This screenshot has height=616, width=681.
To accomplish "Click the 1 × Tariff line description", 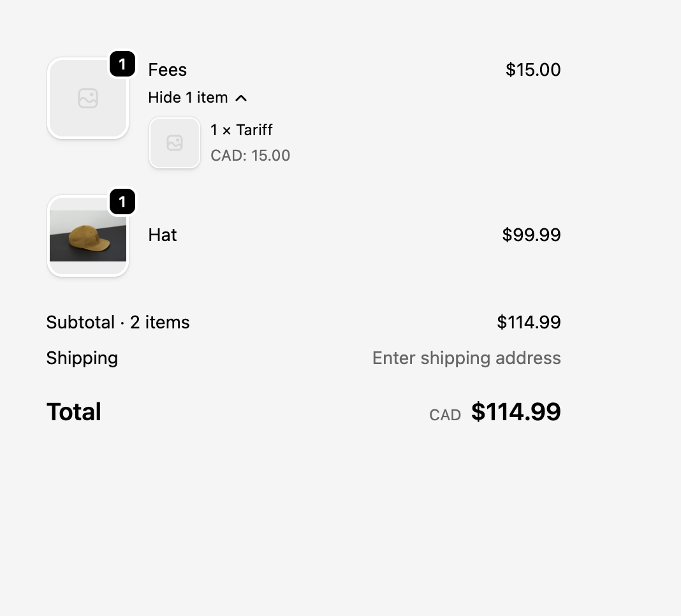I will pyautogui.click(x=241, y=129).
